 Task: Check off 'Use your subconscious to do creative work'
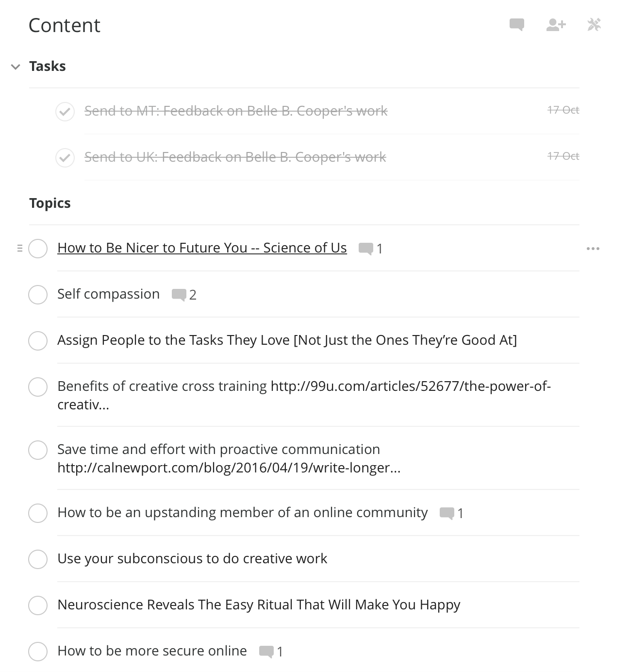(37, 559)
